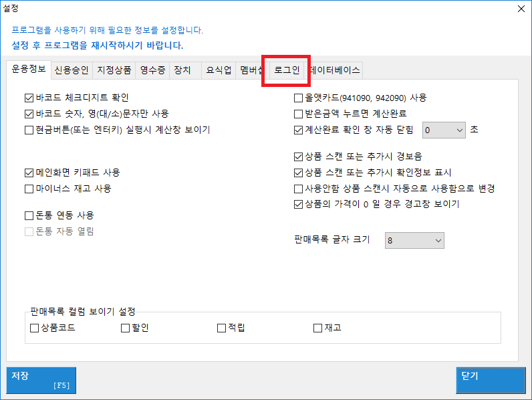Switch to the 신용승인 tab
Screen dimensions: 532x400
coord(72,70)
